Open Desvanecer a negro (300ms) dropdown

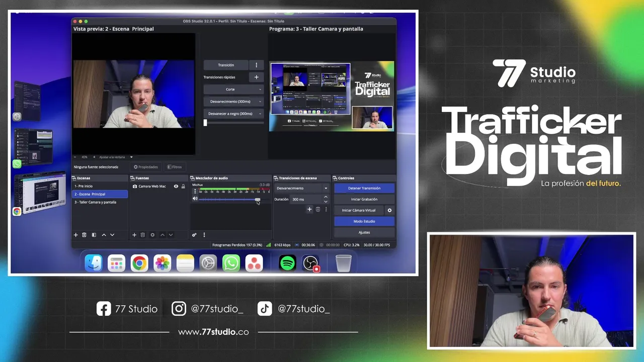coord(233,114)
